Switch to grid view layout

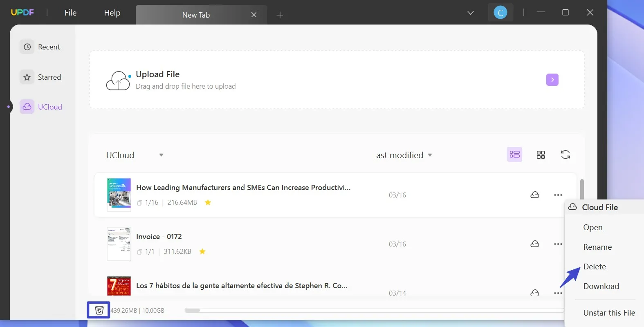[x=541, y=155]
